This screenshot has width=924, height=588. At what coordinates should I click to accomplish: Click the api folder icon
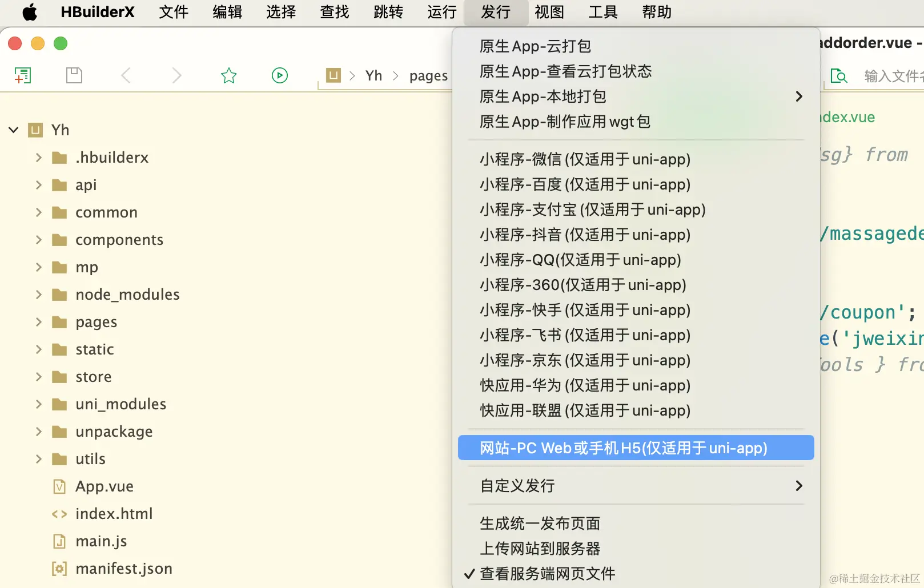coord(59,185)
